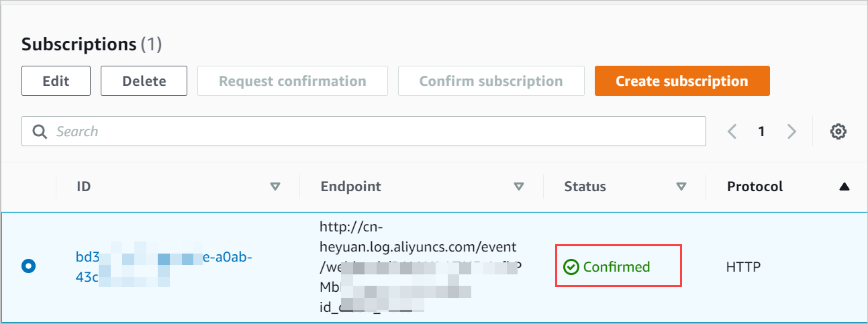Select the subscription row radio button

coord(28,266)
